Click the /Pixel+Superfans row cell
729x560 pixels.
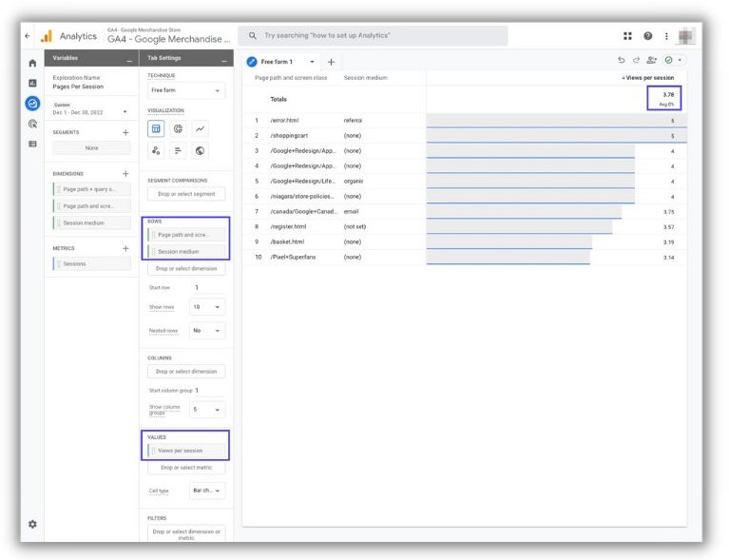coord(293,258)
